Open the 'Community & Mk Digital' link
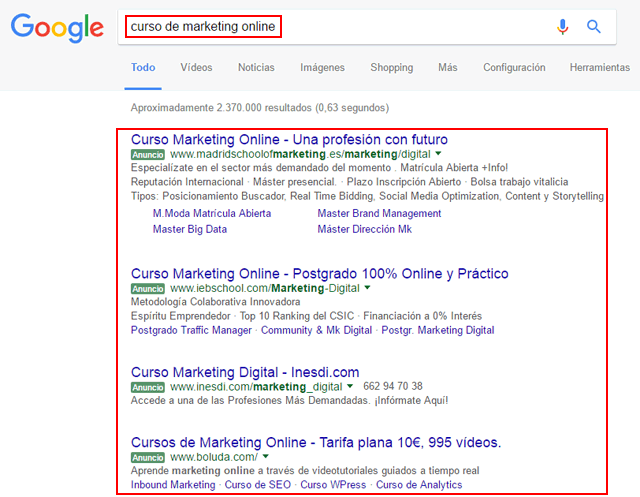Viewport: 640px width, 497px height. 316,330
